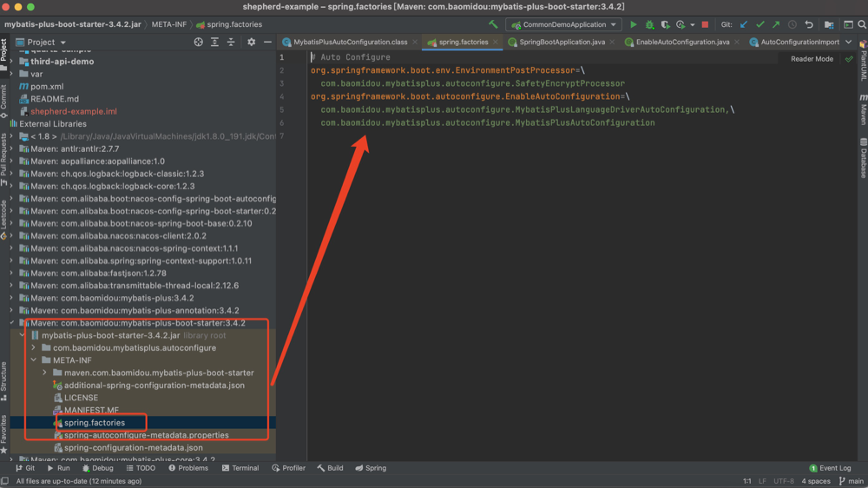This screenshot has width=868, height=488.
Task: Click the Build project hammer icon
Action: pos(493,24)
